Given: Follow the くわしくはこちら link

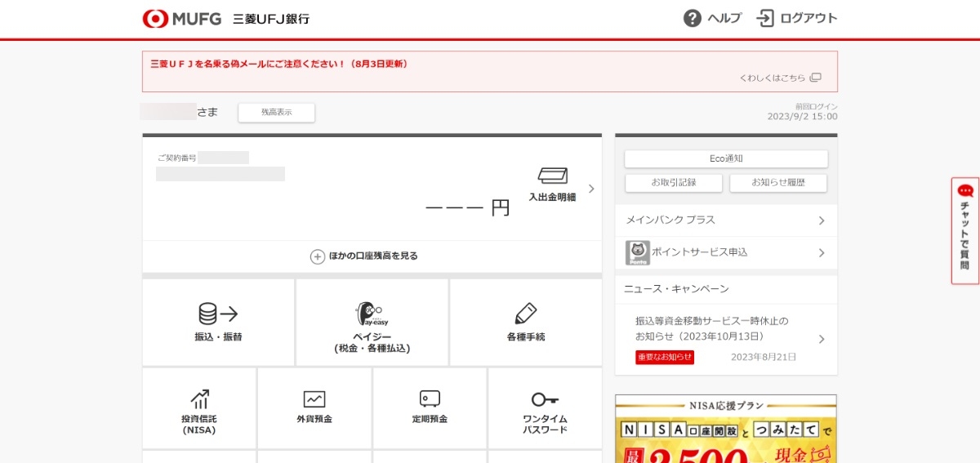Looking at the screenshot, I should (x=772, y=78).
